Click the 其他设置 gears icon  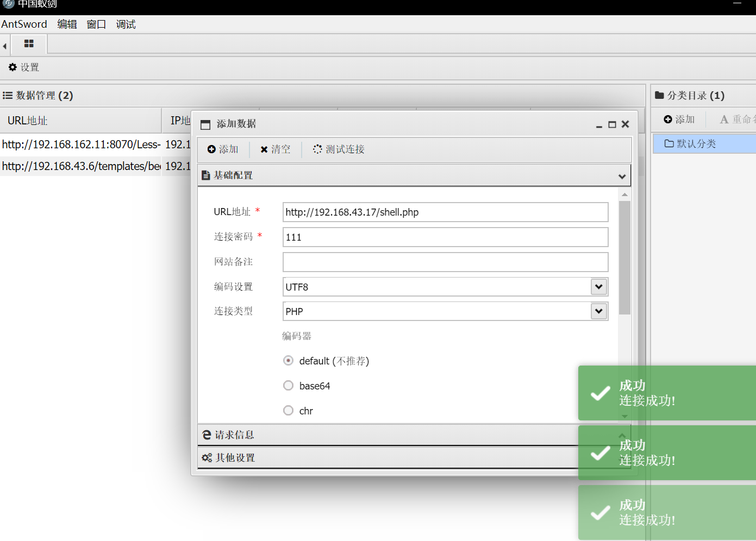pyautogui.click(x=207, y=458)
